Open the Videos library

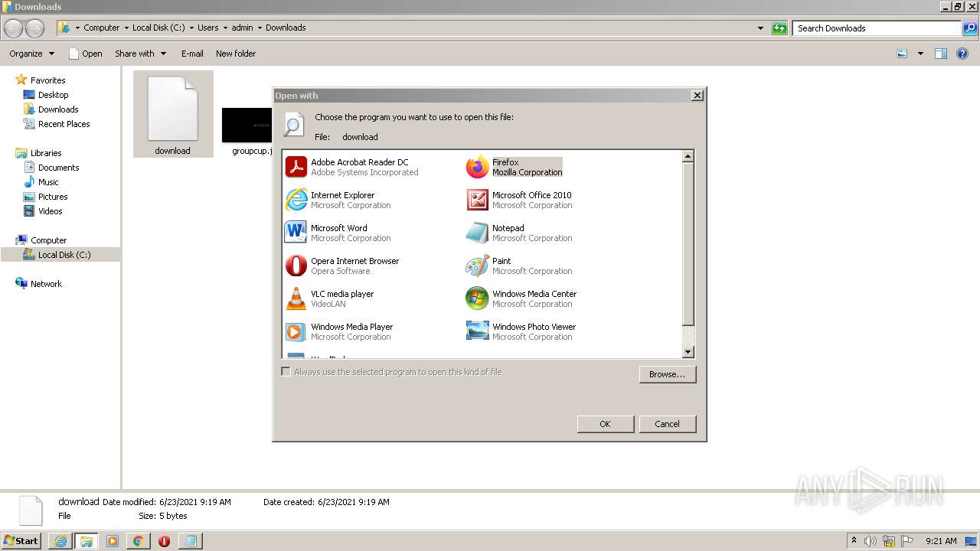pyautogui.click(x=44, y=211)
